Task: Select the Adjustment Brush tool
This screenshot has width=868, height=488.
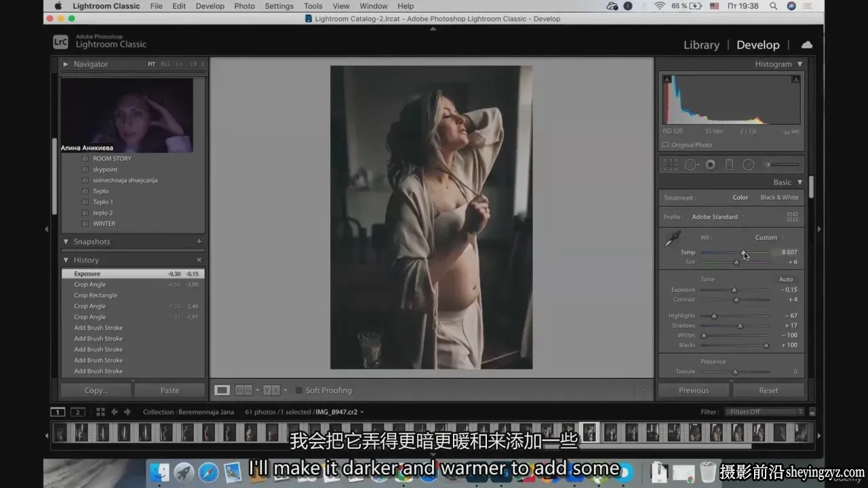Action: point(781,165)
